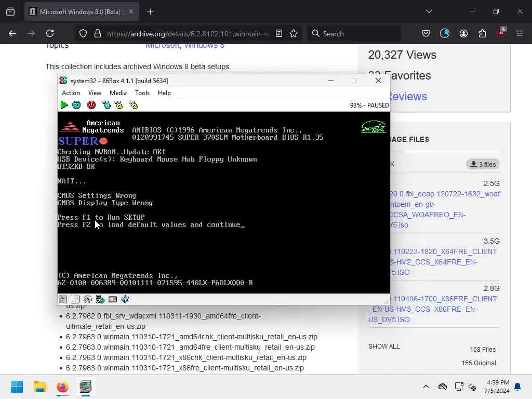
Task: Open the 2.8G X86FRE_CLIENT ISO link
Action: coord(433,309)
